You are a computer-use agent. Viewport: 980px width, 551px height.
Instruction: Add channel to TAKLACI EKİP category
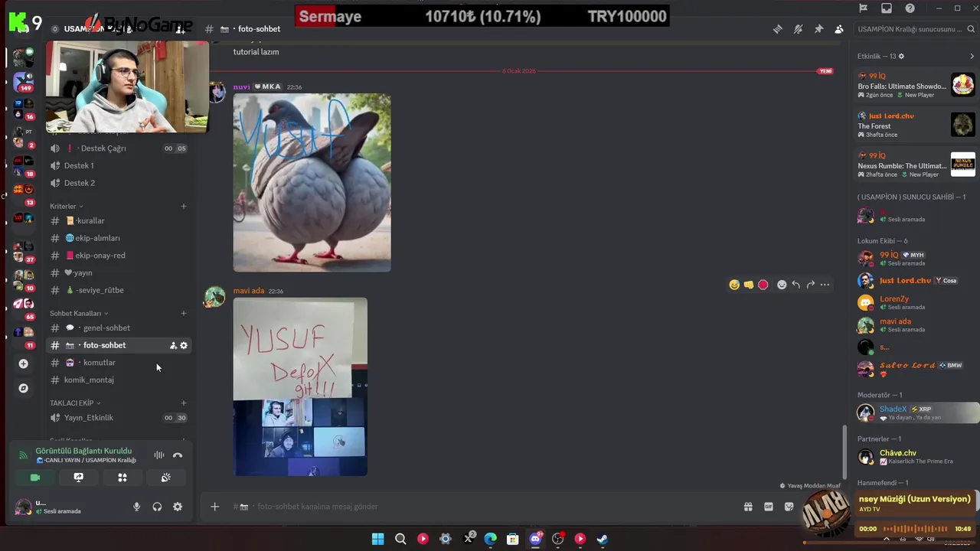coord(184,403)
